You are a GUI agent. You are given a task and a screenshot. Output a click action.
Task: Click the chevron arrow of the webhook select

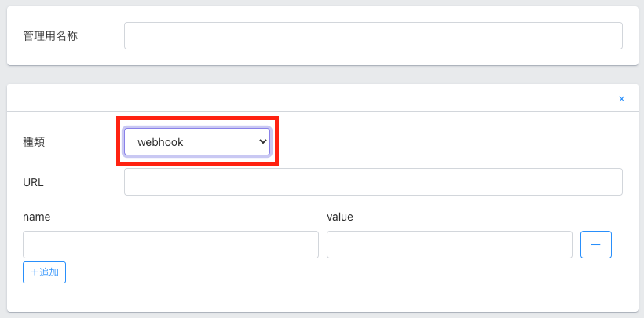pyautogui.click(x=262, y=141)
